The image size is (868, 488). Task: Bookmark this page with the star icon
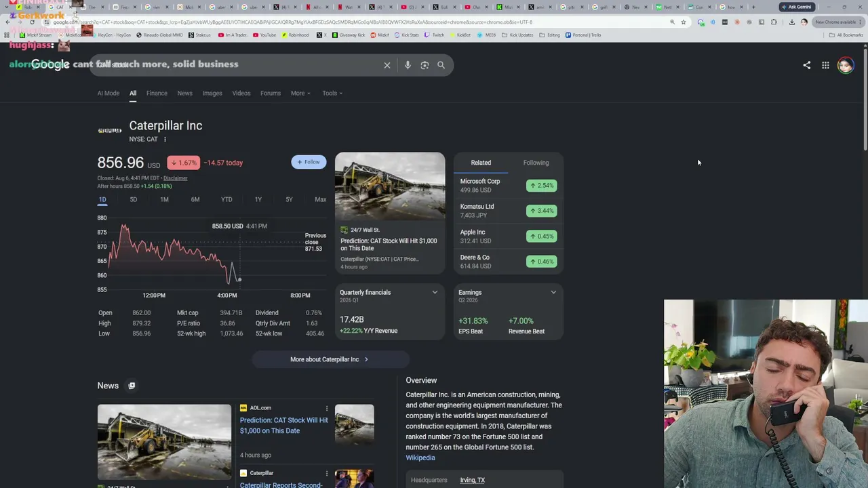[684, 22]
